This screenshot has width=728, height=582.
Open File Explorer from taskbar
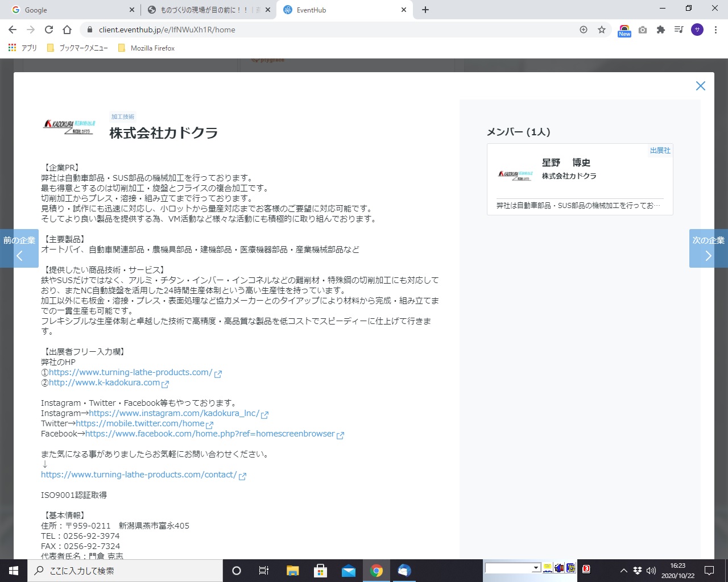(292, 571)
